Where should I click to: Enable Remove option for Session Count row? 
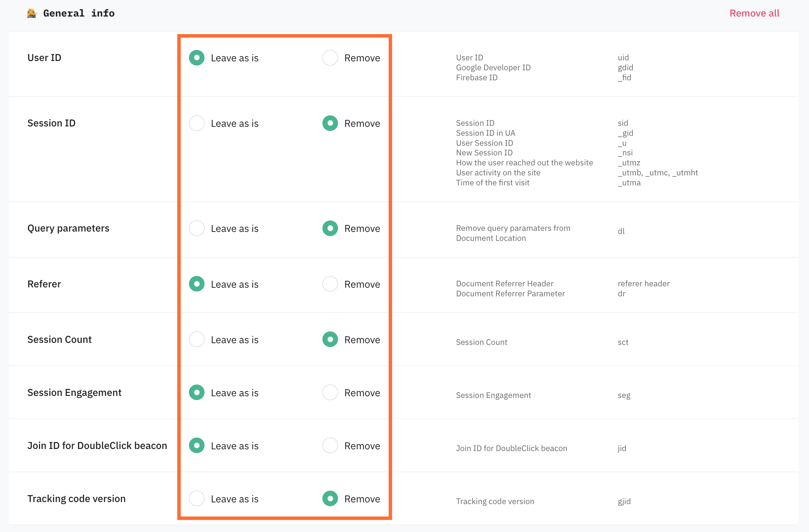[330, 339]
